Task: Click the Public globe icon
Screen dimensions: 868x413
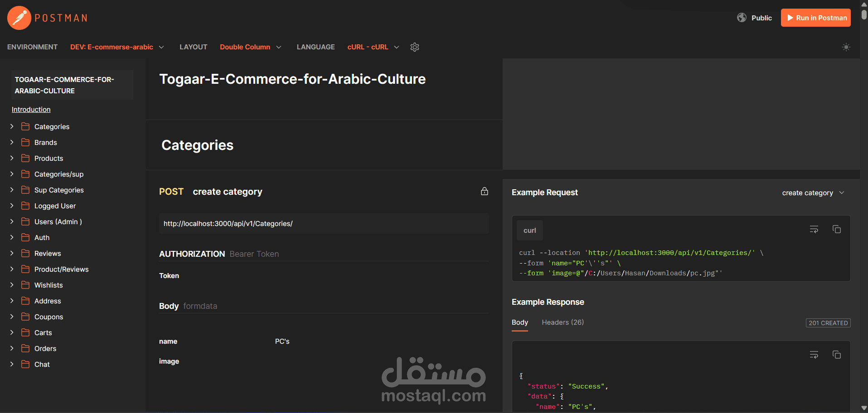Action: click(x=742, y=18)
